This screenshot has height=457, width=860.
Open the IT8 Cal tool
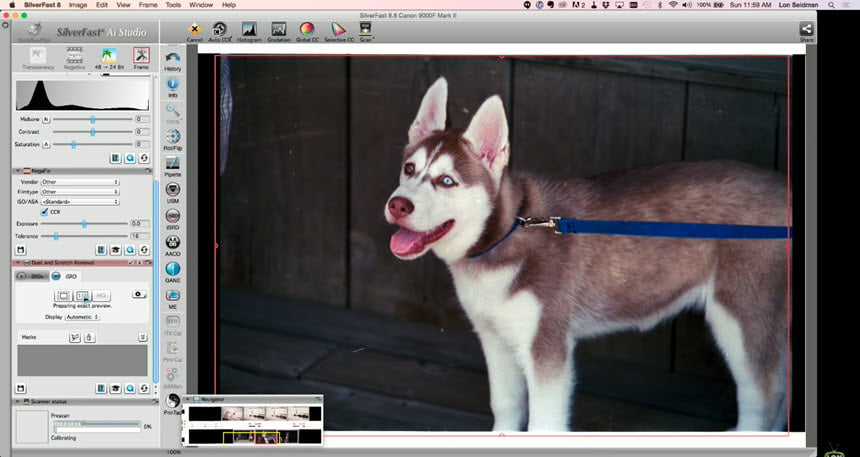[173, 324]
